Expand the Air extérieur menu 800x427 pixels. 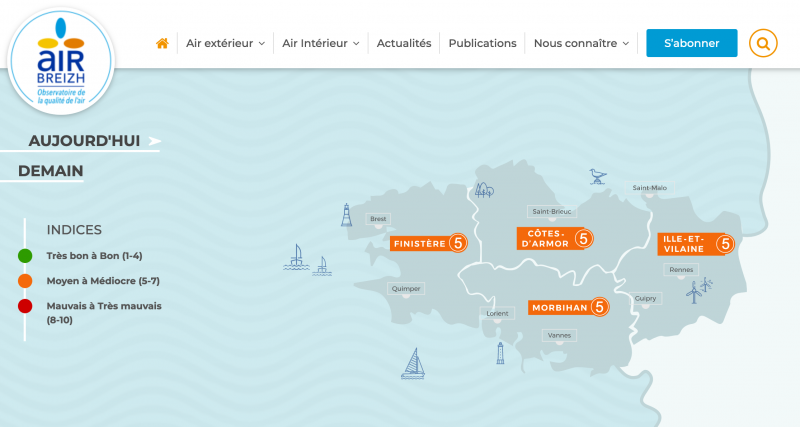[x=225, y=43]
